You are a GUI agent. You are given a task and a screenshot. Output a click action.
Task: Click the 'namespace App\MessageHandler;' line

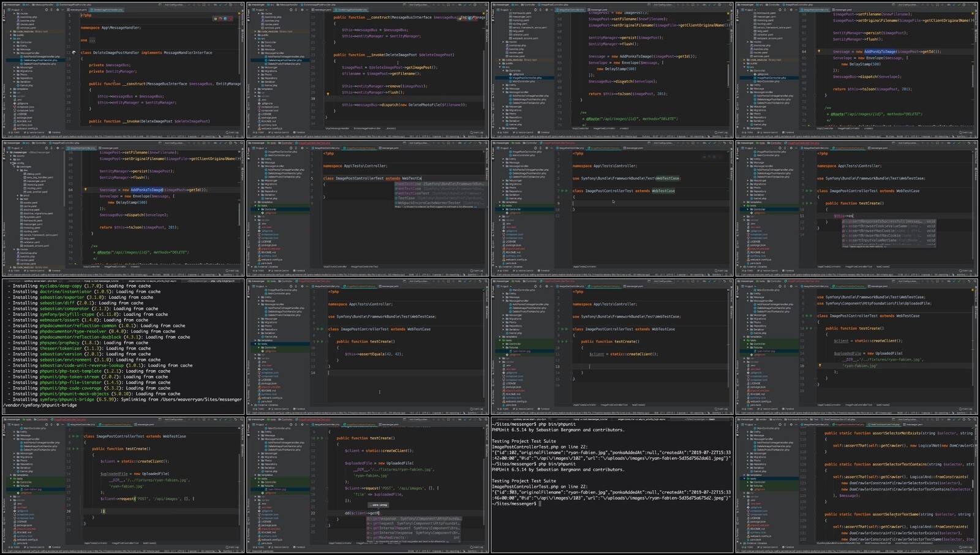[x=111, y=28]
